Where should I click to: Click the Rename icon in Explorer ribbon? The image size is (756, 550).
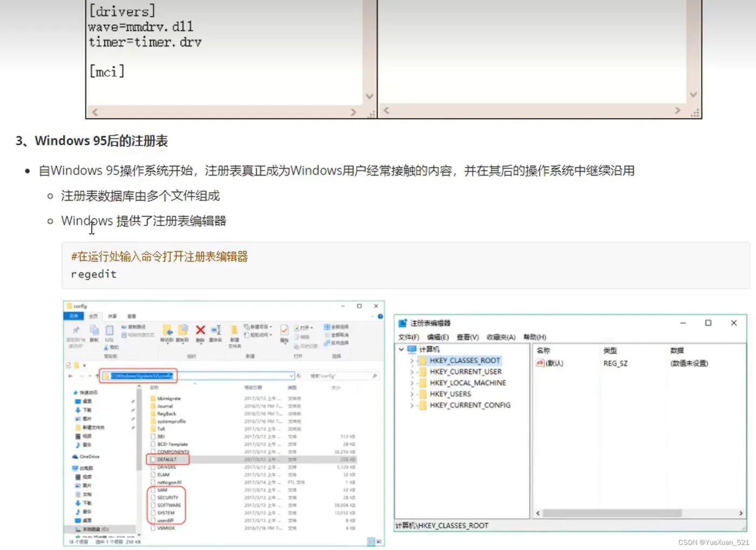coord(215,330)
